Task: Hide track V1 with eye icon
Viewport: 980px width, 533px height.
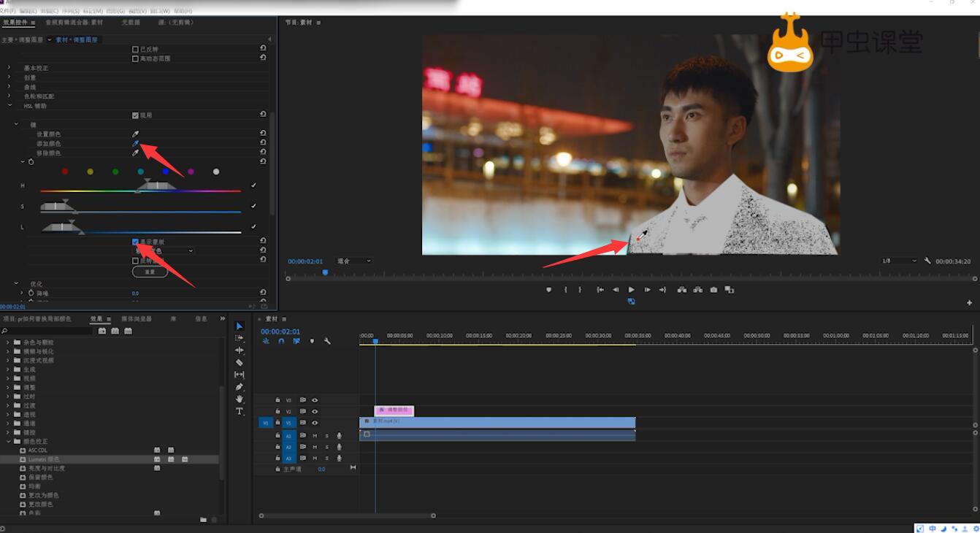Action: click(x=315, y=423)
